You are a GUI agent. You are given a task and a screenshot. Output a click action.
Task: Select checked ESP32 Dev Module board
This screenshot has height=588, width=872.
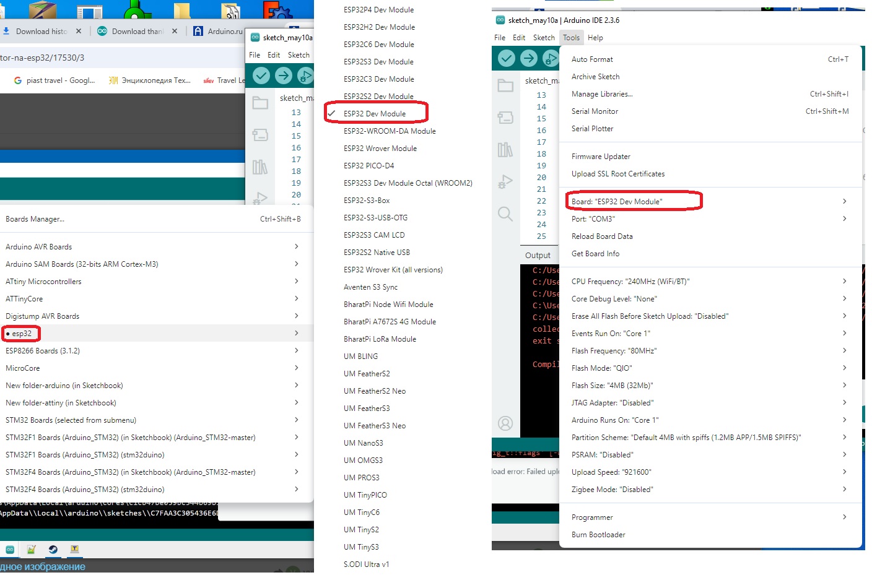tap(375, 114)
